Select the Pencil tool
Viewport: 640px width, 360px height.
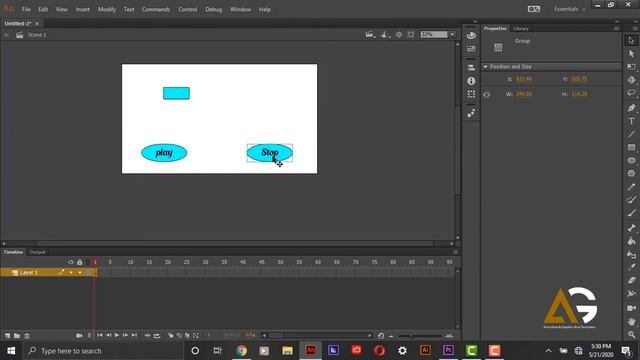point(631,187)
